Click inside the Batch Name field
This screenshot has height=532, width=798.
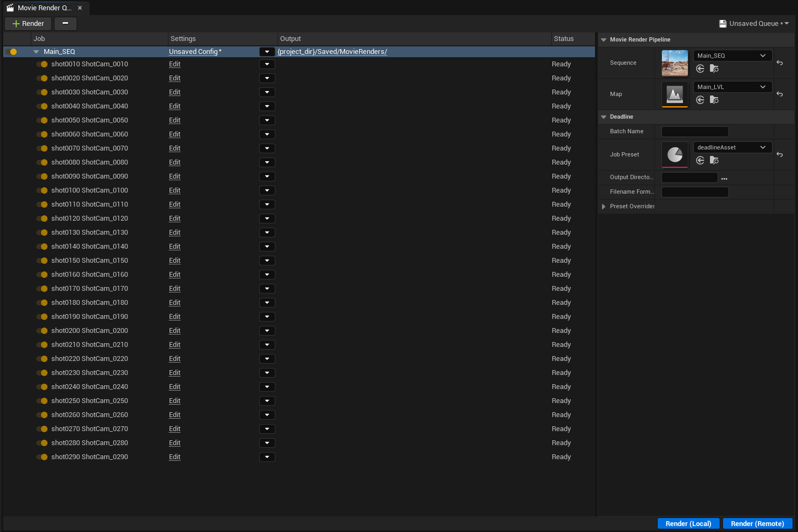tap(695, 131)
